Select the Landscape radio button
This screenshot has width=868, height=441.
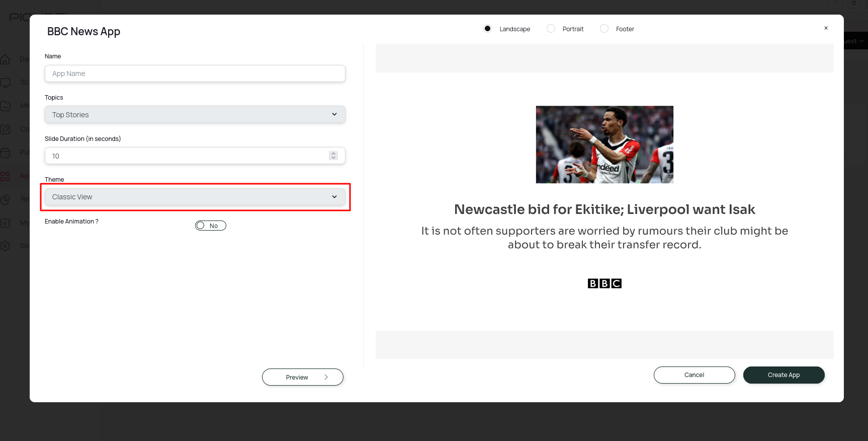click(x=487, y=29)
